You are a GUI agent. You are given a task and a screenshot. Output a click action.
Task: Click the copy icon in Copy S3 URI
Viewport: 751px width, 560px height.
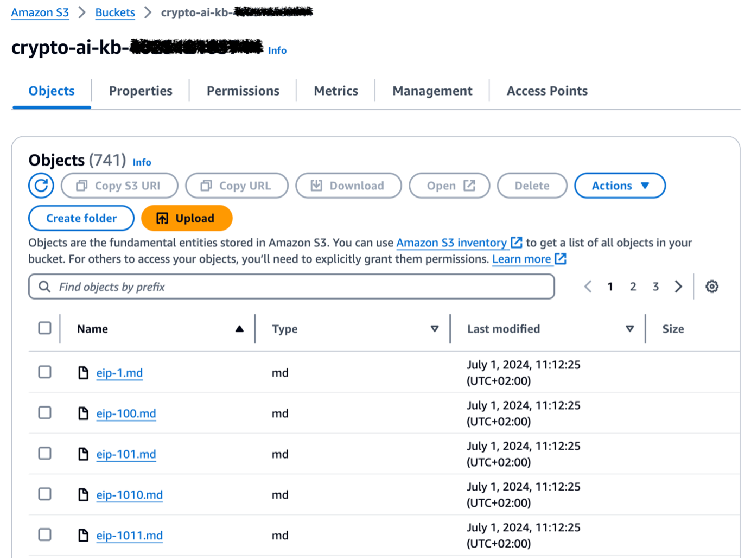(82, 186)
